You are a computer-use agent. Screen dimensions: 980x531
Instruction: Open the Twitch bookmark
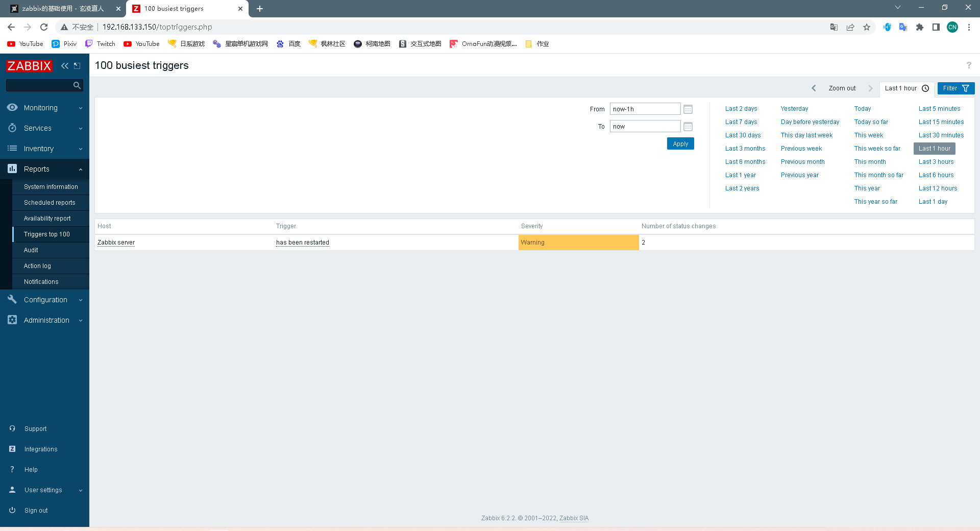click(x=100, y=44)
